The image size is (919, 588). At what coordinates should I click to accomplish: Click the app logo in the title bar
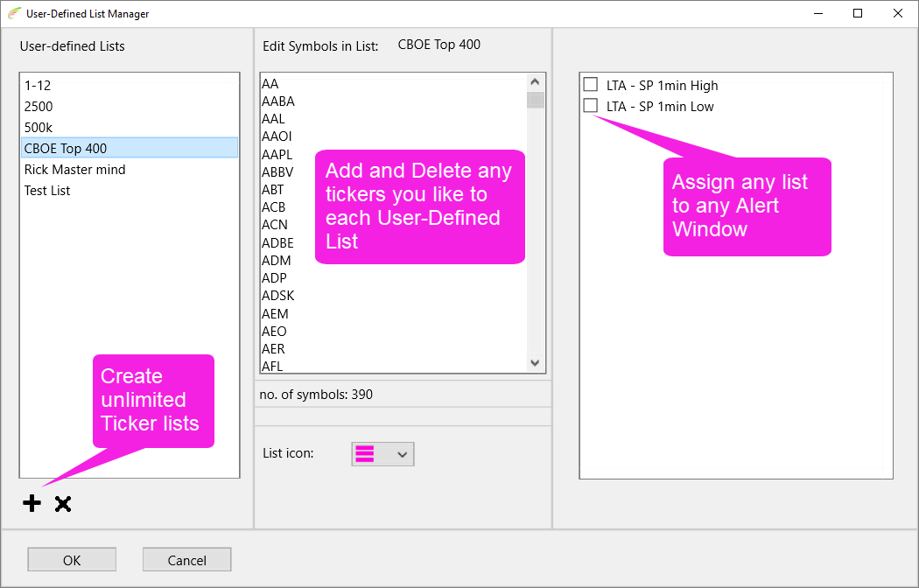14,13
